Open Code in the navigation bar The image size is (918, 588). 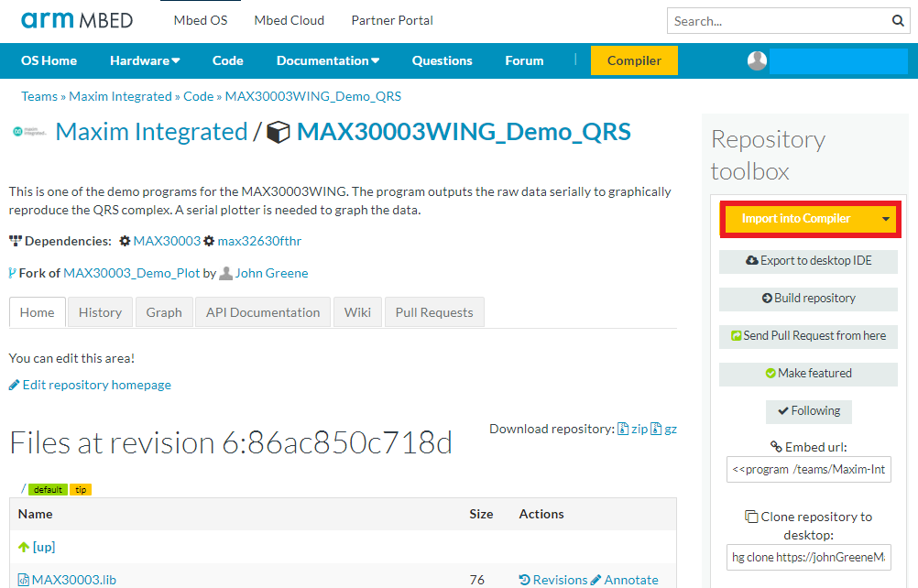228,60
